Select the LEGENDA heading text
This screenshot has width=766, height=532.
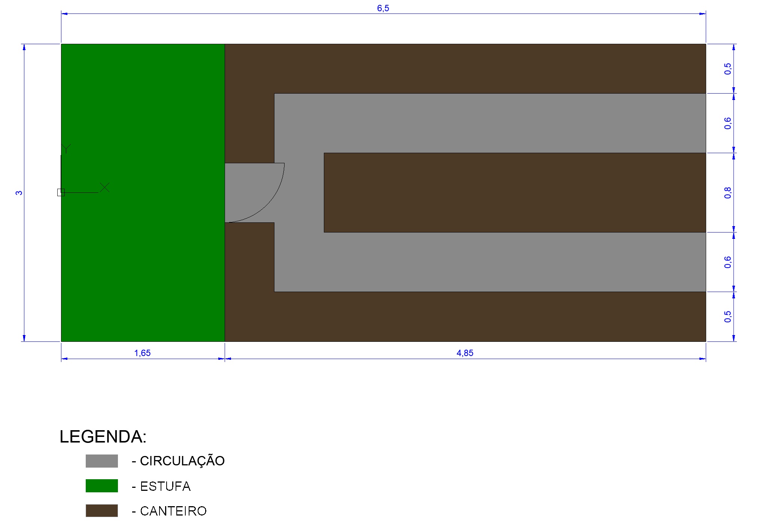click(x=103, y=437)
